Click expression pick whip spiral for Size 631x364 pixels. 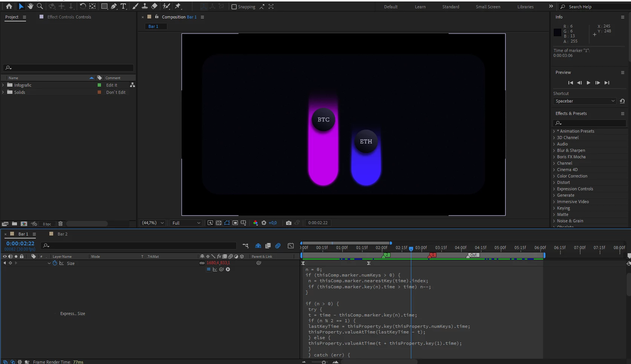pos(221,269)
